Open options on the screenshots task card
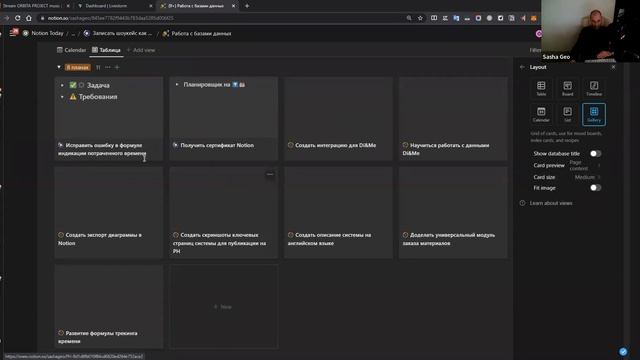 270,174
